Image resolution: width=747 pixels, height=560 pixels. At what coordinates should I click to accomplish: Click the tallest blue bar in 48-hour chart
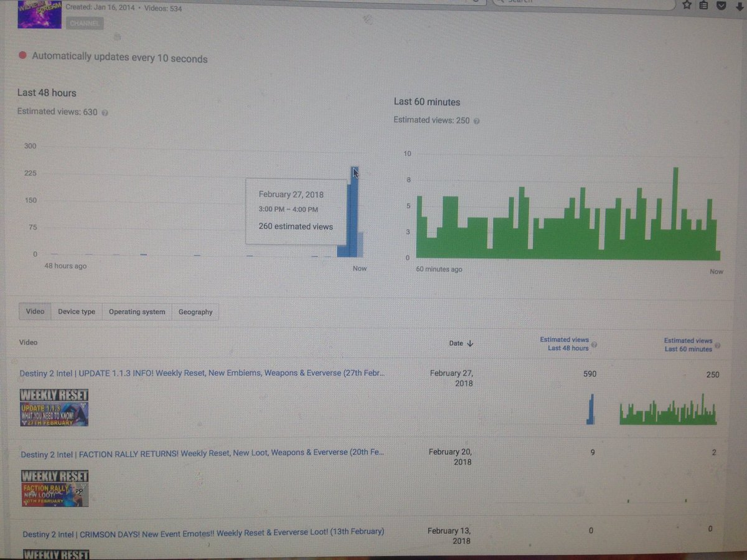pyautogui.click(x=354, y=212)
